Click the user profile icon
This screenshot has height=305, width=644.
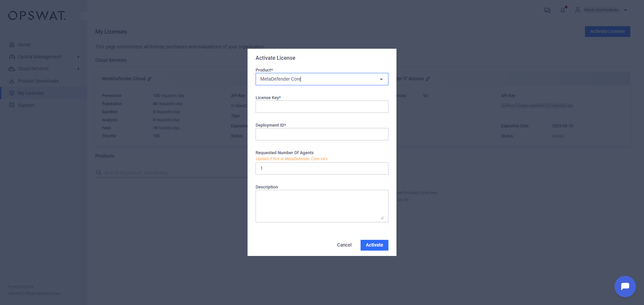[578, 10]
